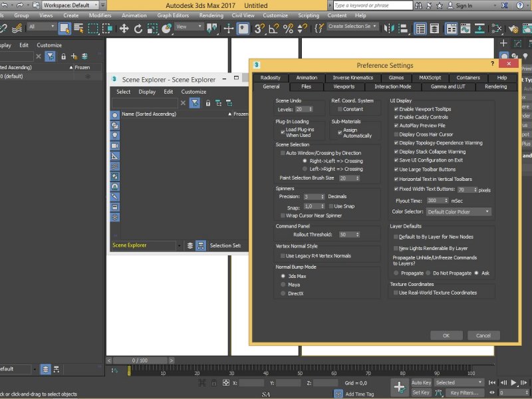The height and width of the screenshot is (399, 532).
Task: Open Schematic View from the toolbar
Action: click(x=479, y=29)
